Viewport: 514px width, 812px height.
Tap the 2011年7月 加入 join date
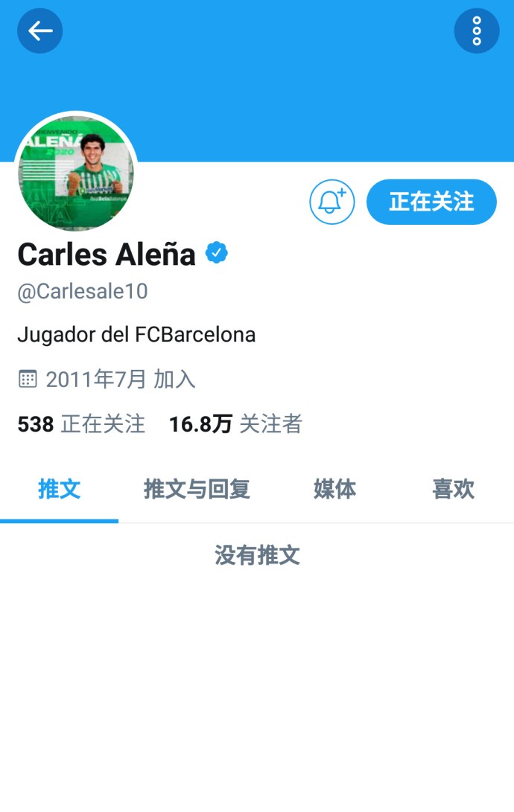(x=120, y=380)
